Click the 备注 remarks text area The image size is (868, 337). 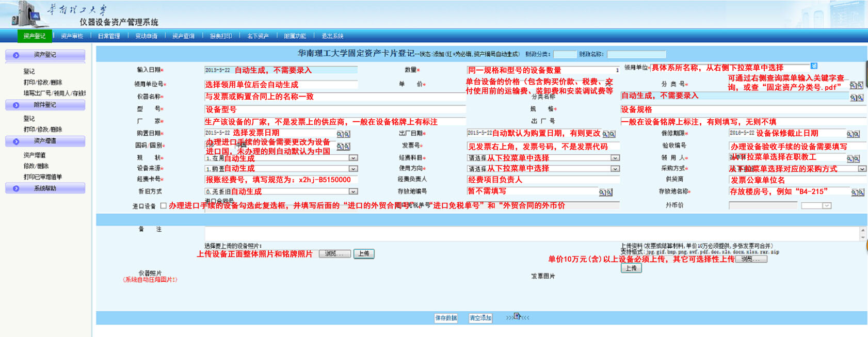pos(532,234)
